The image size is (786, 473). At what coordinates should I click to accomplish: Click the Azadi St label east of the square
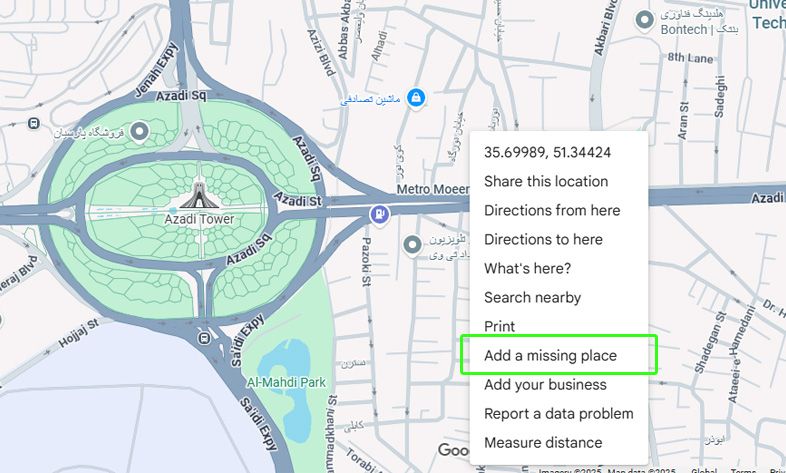pyautogui.click(x=298, y=199)
